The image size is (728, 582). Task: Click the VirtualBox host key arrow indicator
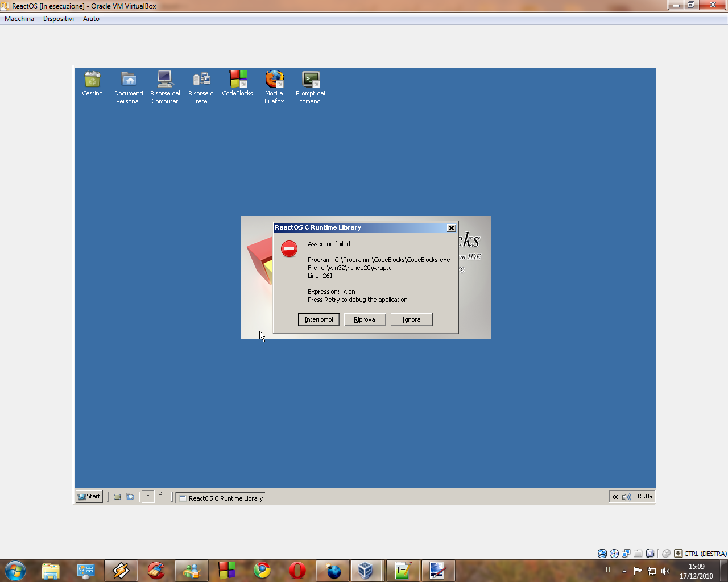coord(678,554)
